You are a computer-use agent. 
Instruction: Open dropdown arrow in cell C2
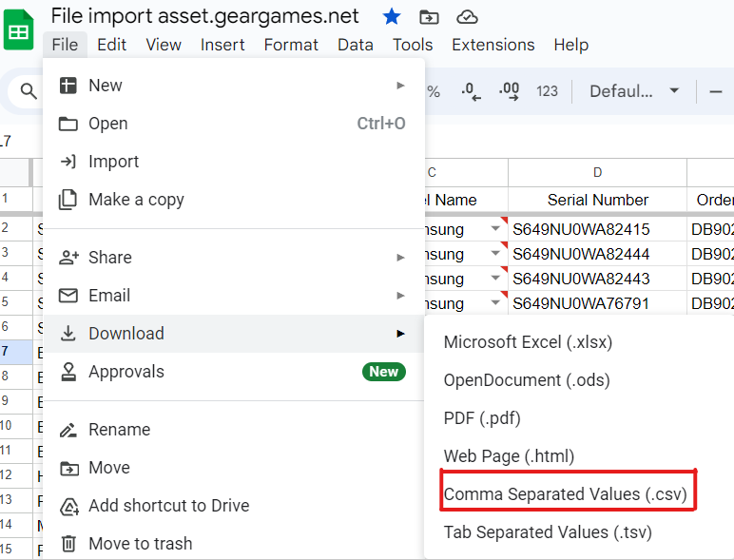tap(495, 229)
